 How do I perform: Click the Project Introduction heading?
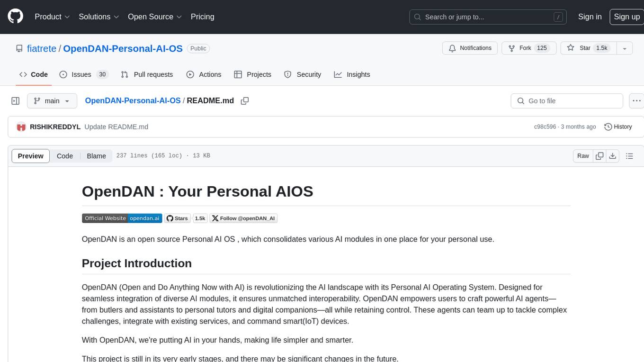pos(137,263)
